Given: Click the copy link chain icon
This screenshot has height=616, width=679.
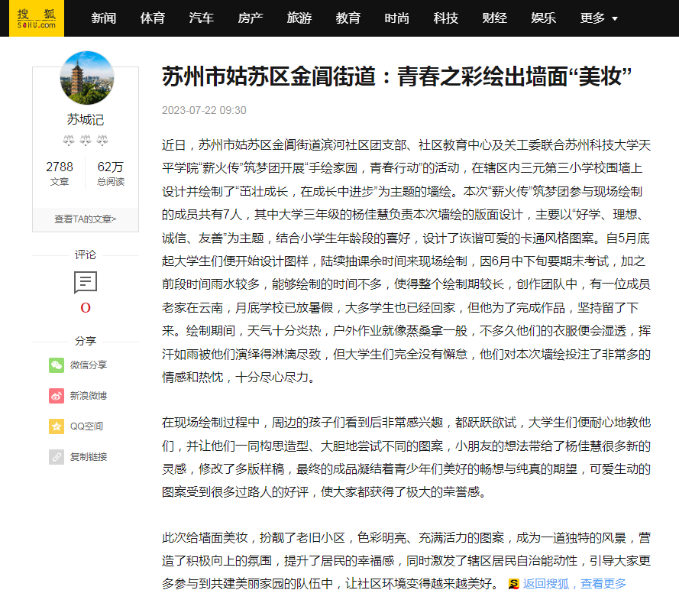Looking at the screenshot, I should (x=57, y=457).
